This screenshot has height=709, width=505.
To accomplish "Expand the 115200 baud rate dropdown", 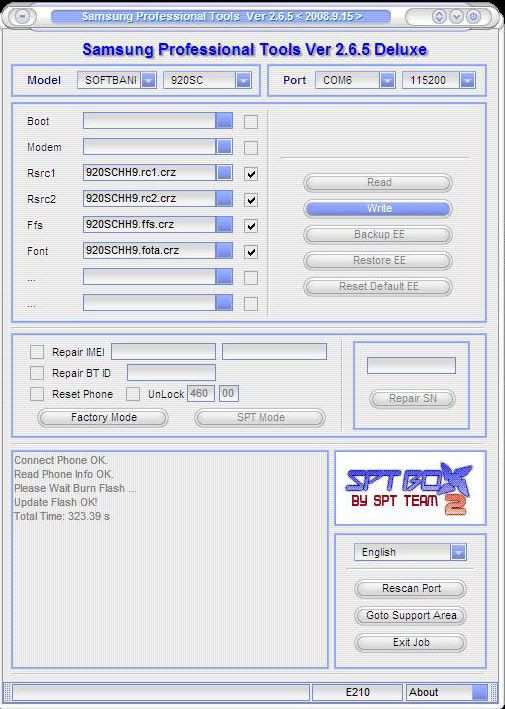I will click(x=467, y=80).
